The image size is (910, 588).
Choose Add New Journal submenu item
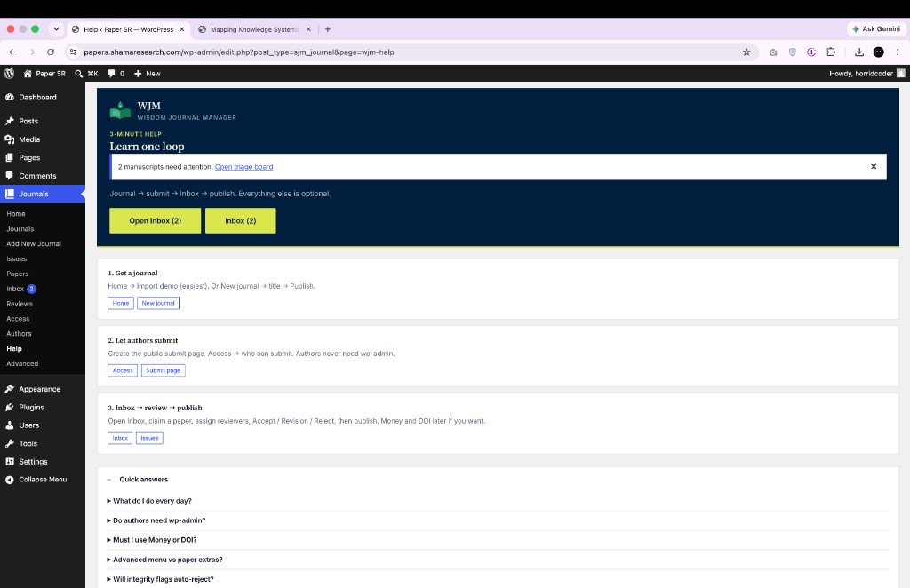[34, 244]
